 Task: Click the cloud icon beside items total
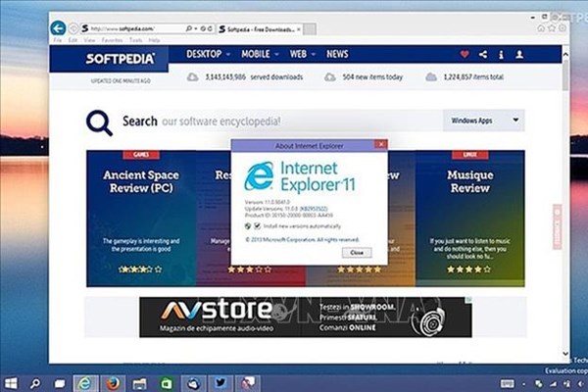(431, 77)
